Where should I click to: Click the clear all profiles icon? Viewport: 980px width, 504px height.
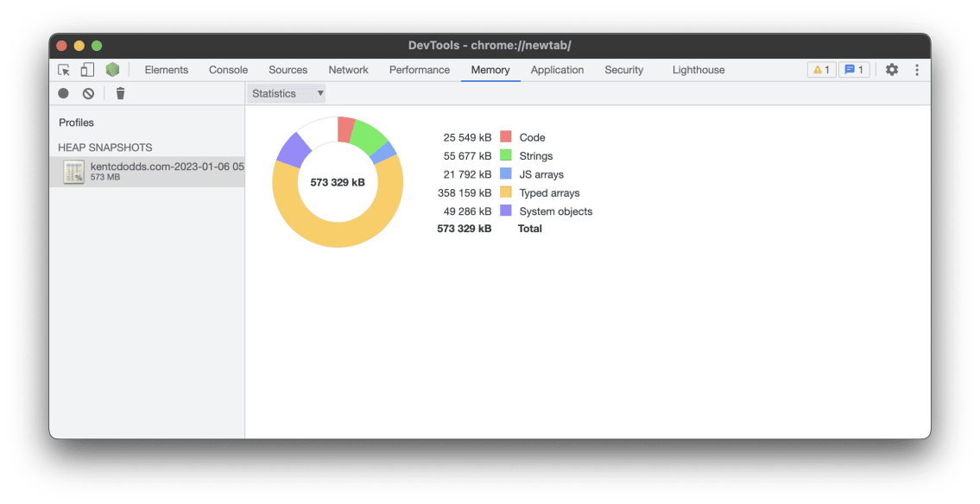(88, 93)
